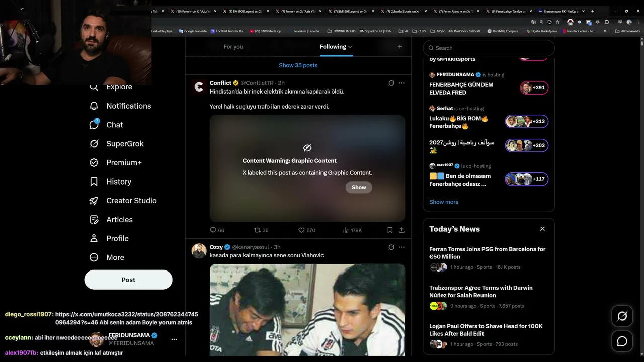Open the browser Extensions puzzle icon
This screenshot has width=644, height=362.
606,22
